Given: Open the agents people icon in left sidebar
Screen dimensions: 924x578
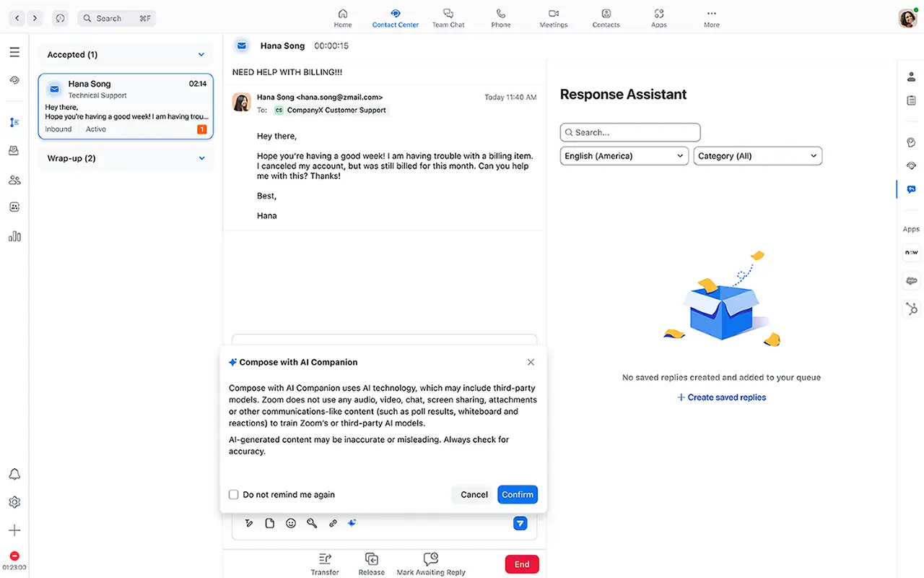Looking at the screenshot, I should tap(14, 180).
